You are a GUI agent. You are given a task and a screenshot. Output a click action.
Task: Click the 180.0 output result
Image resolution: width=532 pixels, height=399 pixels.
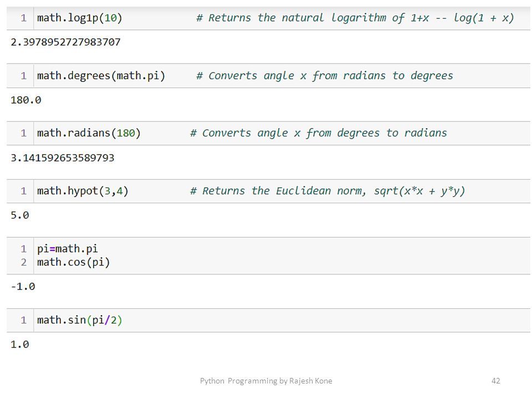pyautogui.click(x=26, y=100)
